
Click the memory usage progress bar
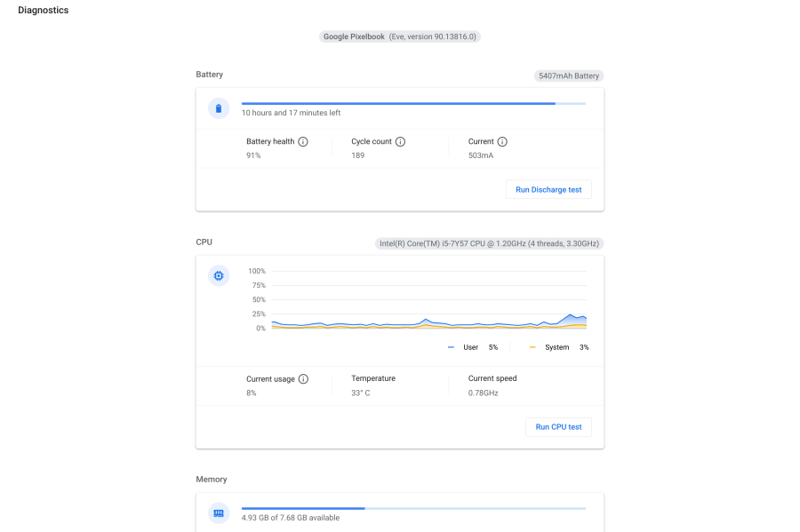click(413, 509)
